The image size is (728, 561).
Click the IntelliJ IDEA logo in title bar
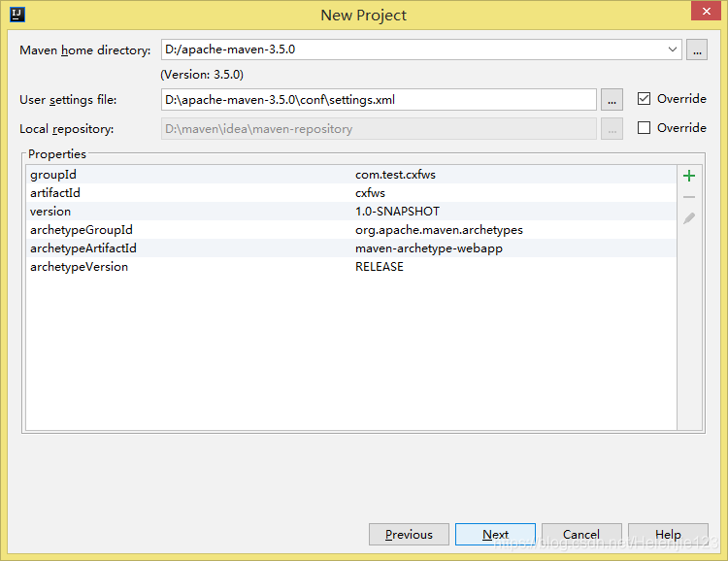click(17, 15)
